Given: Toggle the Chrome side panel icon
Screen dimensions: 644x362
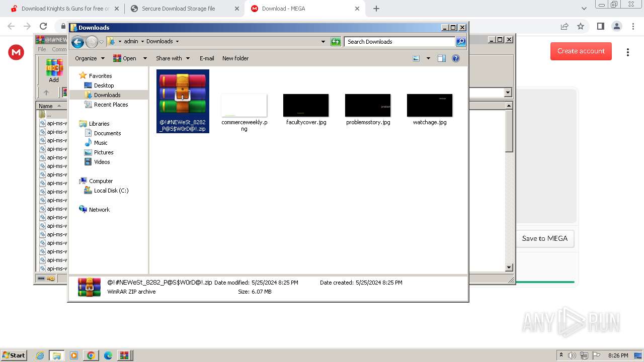Looking at the screenshot, I should click(x=600, y=26).
